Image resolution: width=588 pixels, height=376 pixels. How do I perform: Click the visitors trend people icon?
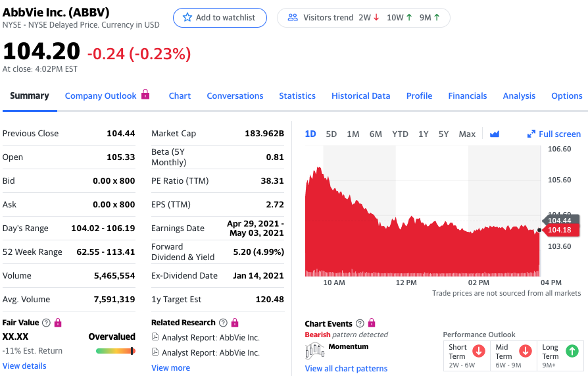293,17
